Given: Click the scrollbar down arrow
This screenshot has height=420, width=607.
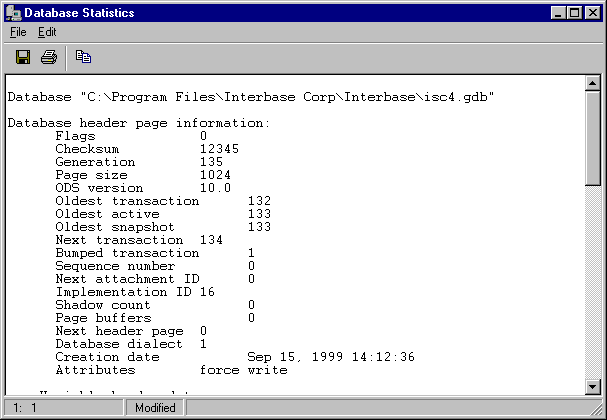Looking at the screenshot, I should pos(593,386).
